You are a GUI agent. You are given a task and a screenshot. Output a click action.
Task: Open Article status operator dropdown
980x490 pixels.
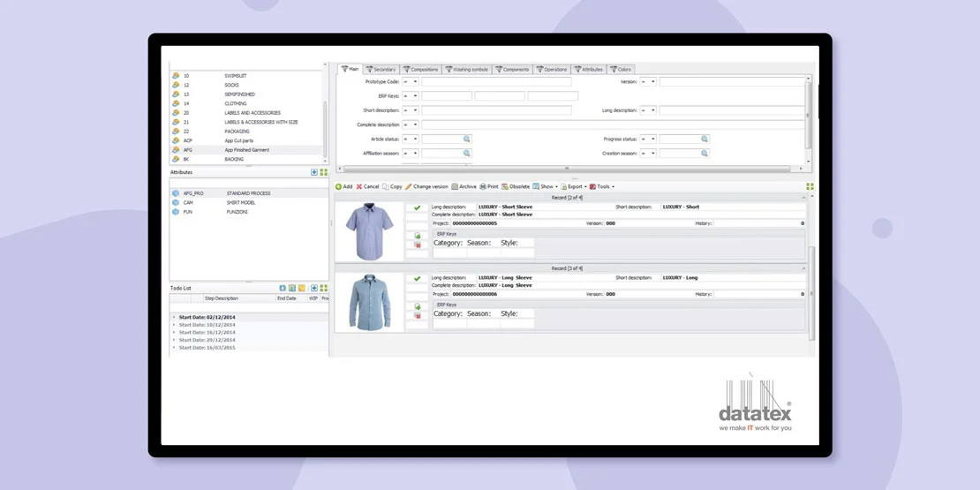(x=410, y=139)
